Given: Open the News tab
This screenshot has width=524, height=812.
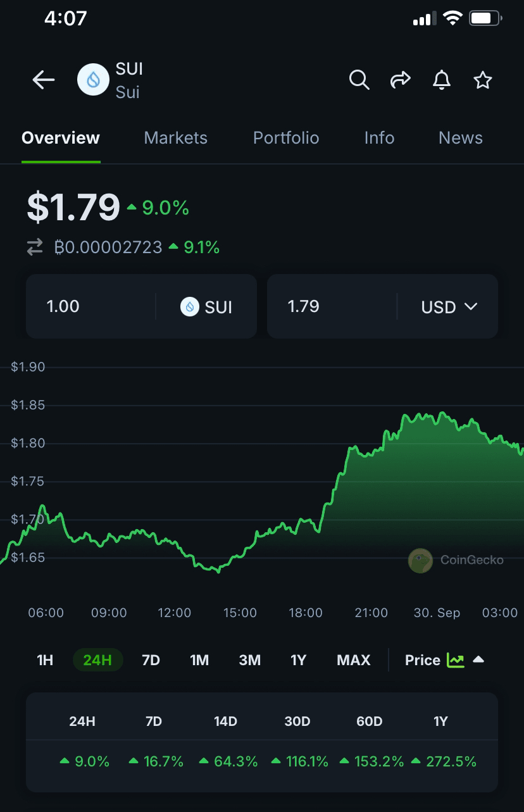Looking at the screenshot, I should pos(461,138).
